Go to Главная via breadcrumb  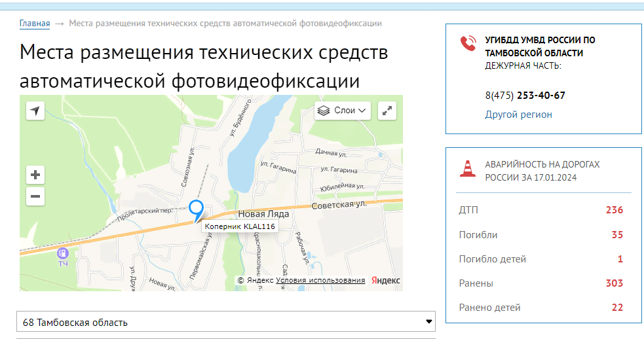pyautogui.click(x=35, y=24)
